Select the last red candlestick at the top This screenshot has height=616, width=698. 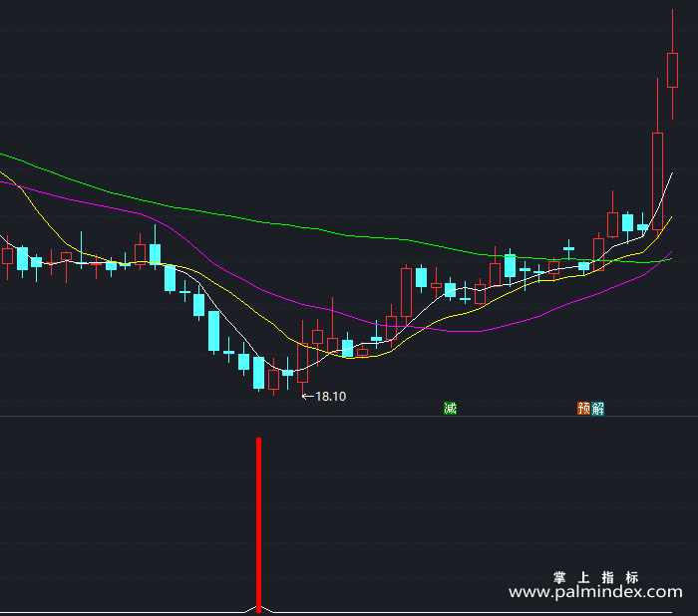pyautogui.click(x=672, y=70)
